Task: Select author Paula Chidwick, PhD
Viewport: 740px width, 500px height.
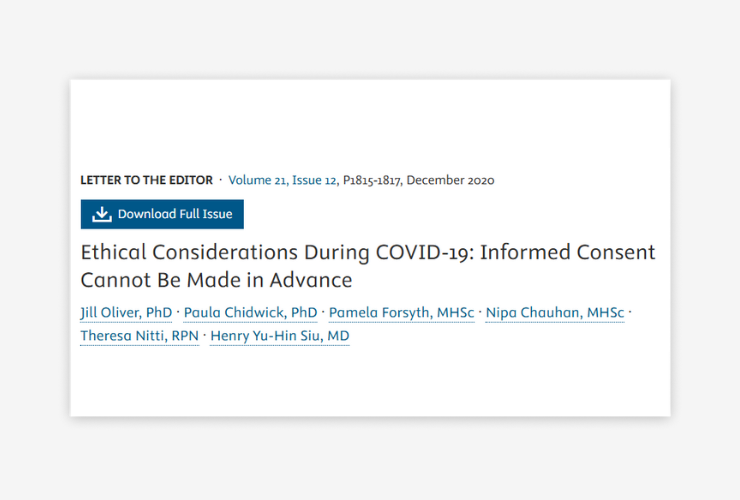Action: [250, 313]
